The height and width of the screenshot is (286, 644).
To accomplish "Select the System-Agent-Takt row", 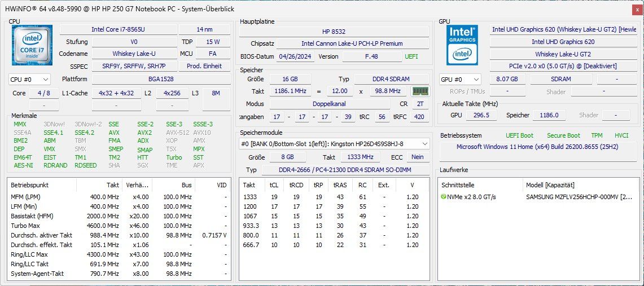I will tap(119, 274).
